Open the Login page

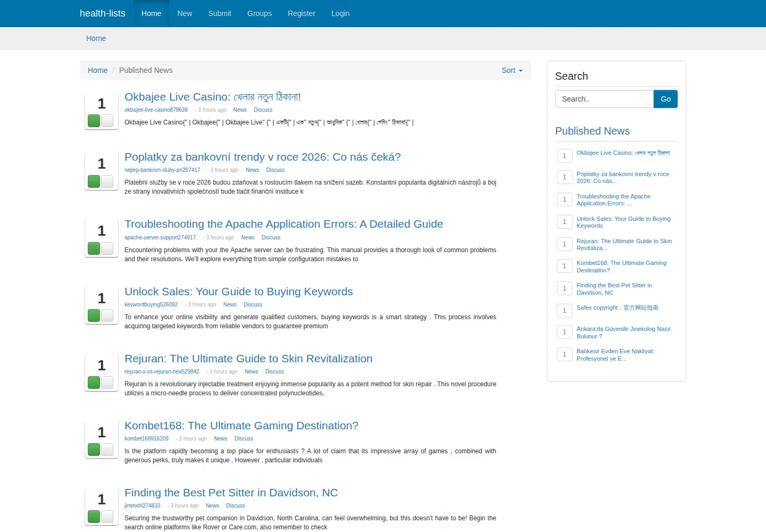[x=340, y=13]
